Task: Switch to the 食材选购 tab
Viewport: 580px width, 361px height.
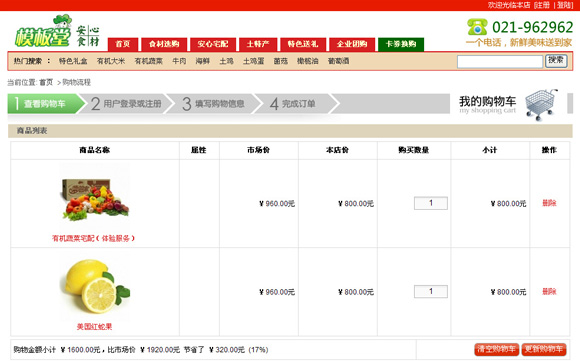Action: tap(164, 44)
